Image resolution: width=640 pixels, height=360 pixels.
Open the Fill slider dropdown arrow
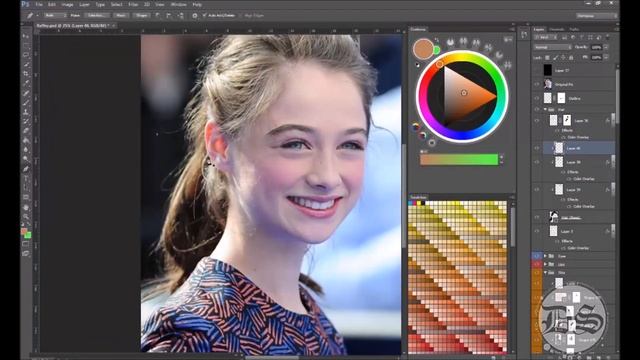(x=606, y=58)
